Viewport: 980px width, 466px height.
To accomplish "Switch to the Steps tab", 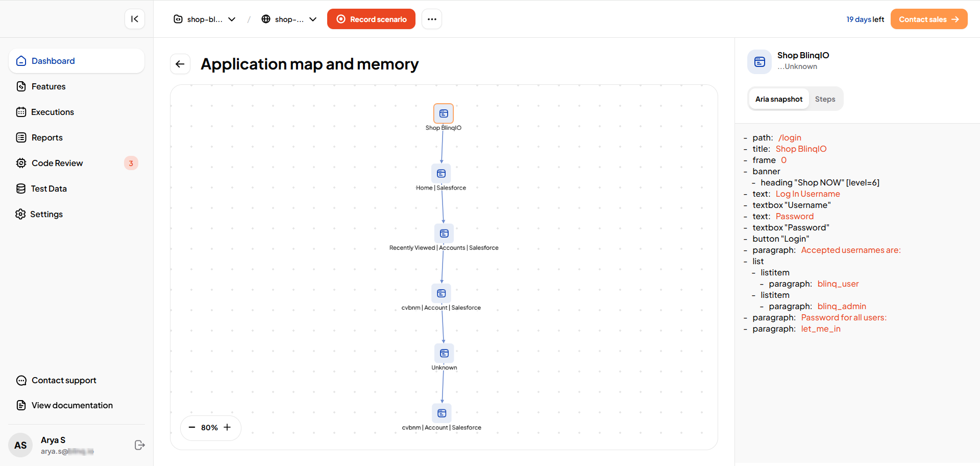I will pos(824,99).
